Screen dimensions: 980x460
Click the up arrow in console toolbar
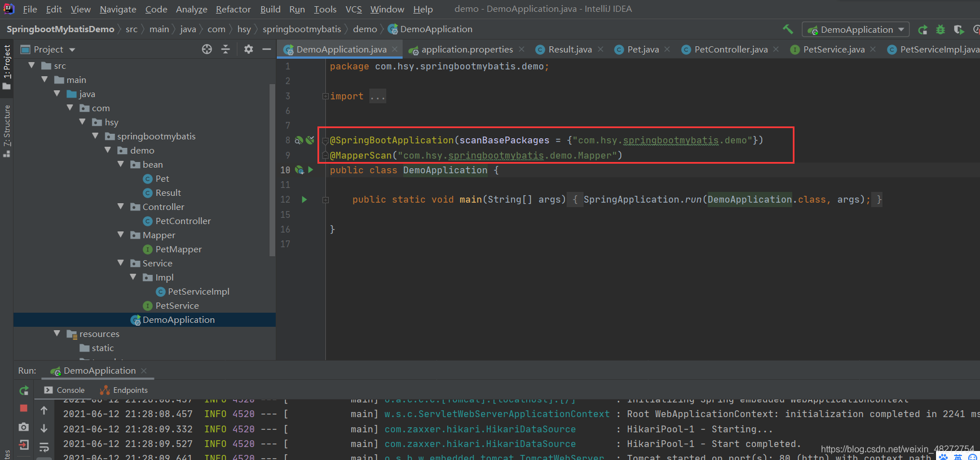(44, 410)
